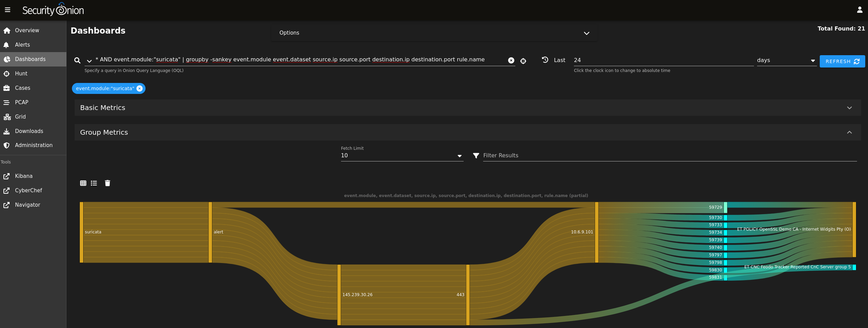This screenshot has height=328, width=868.
Task: Open the user account menu icon
Action: [859, 10]
